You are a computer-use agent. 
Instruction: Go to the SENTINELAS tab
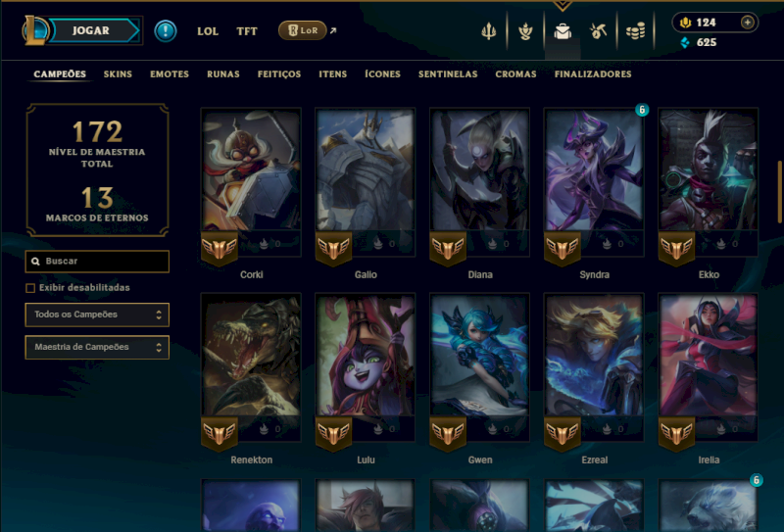point(448,74)
